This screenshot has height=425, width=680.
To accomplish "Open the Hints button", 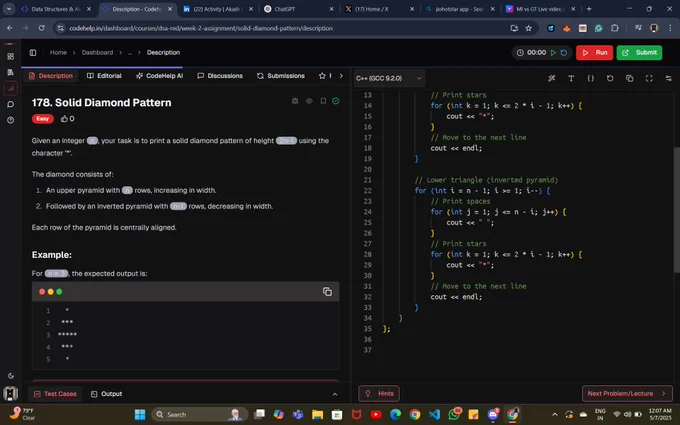I will point(379,394).
